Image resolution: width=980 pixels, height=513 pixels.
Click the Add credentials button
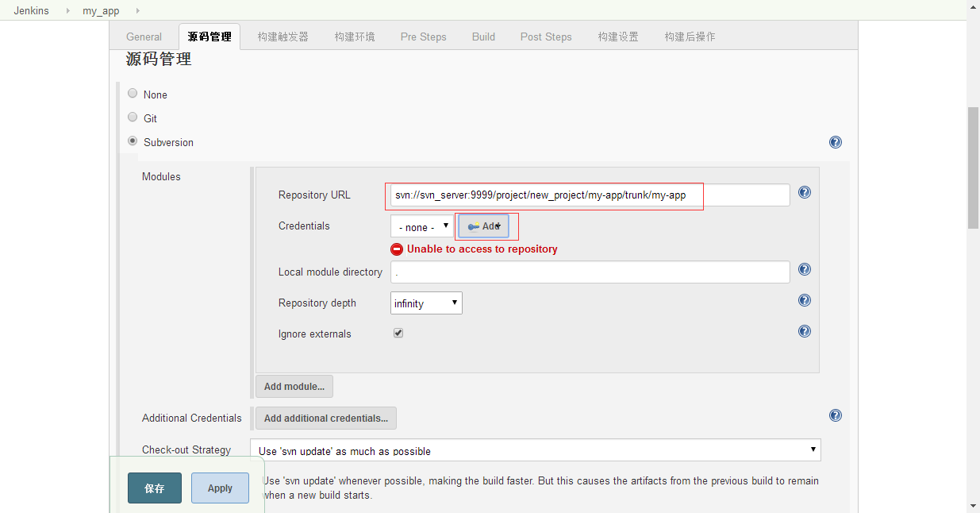483,226
